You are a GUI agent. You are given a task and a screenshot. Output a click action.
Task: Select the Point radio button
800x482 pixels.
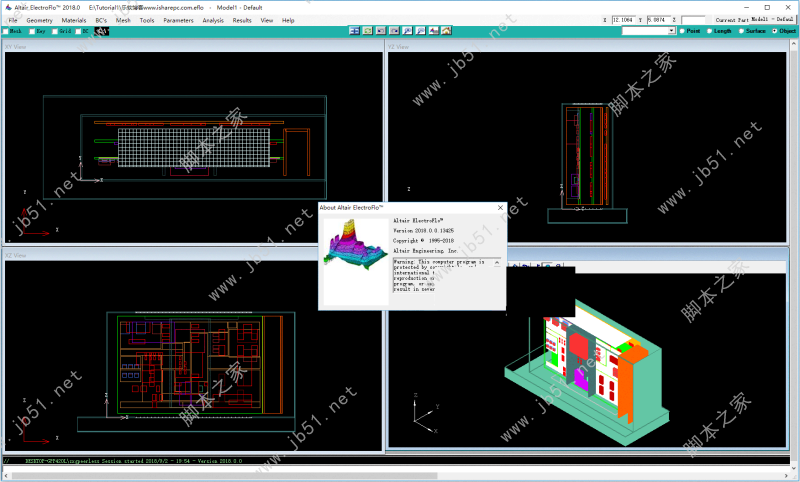pyautogui.click(x=682, y=31)
